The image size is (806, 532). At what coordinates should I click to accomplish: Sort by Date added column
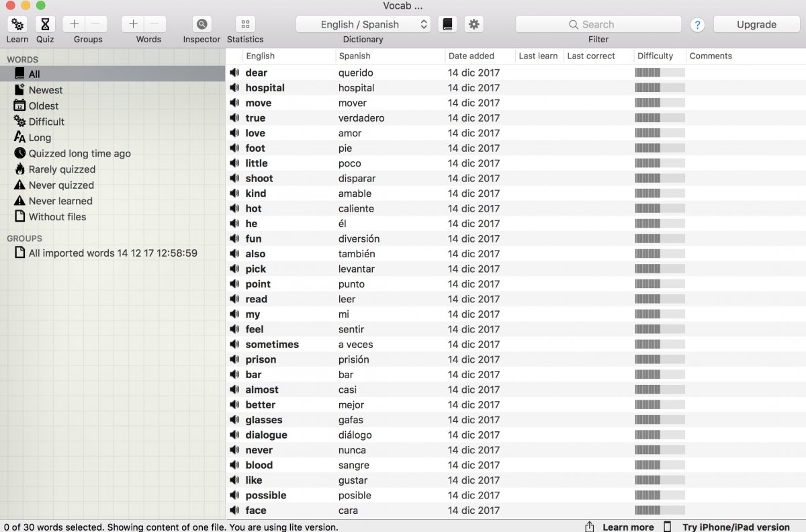[x=480, y=56]
